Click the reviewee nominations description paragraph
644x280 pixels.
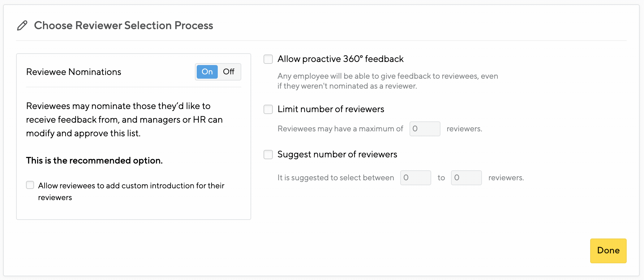[x=124, y=120]
